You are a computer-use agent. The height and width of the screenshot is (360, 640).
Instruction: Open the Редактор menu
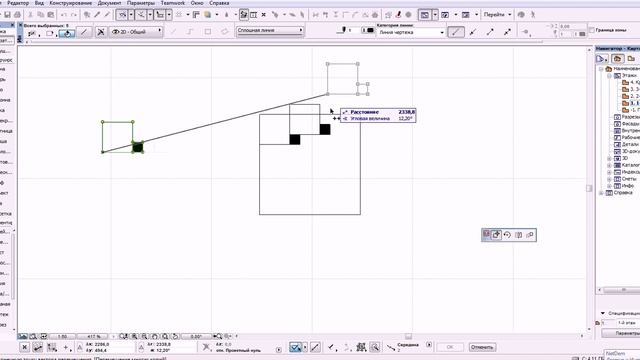coord(18,3)
